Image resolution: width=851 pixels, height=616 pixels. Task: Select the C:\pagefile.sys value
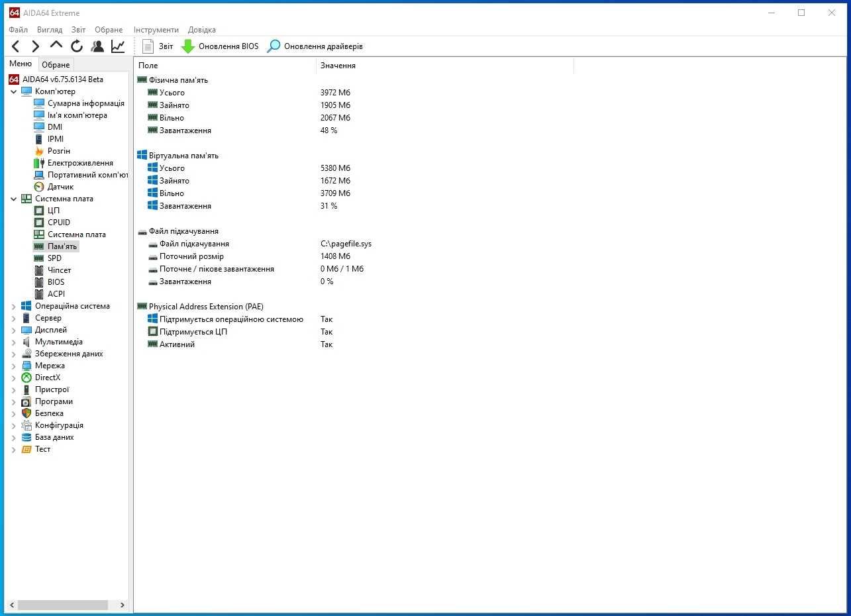(x=346, y=244)
